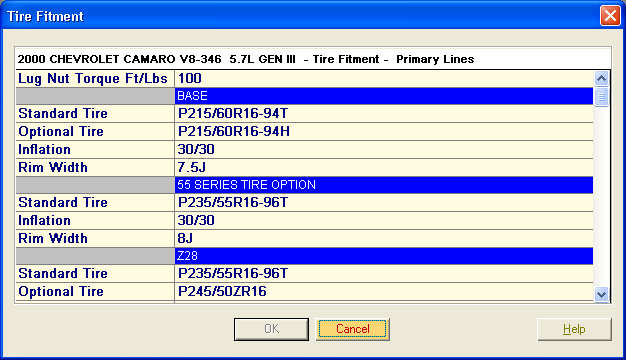The image size is (626, 360).
Task: Click the P245/50ZR16 optional tire value
Action: click(x=222, y=291)
